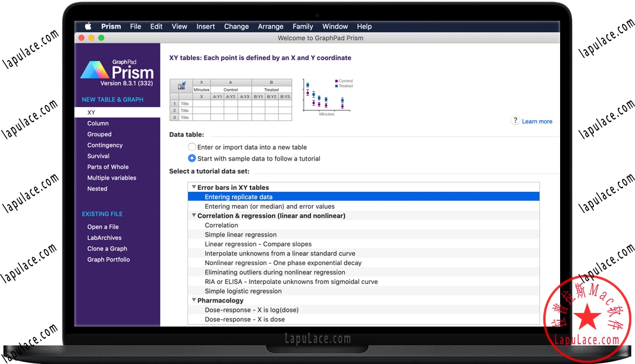635x364 pixels.
Task: Select Dose-response - X is dose
Action: tap(364, 319)
